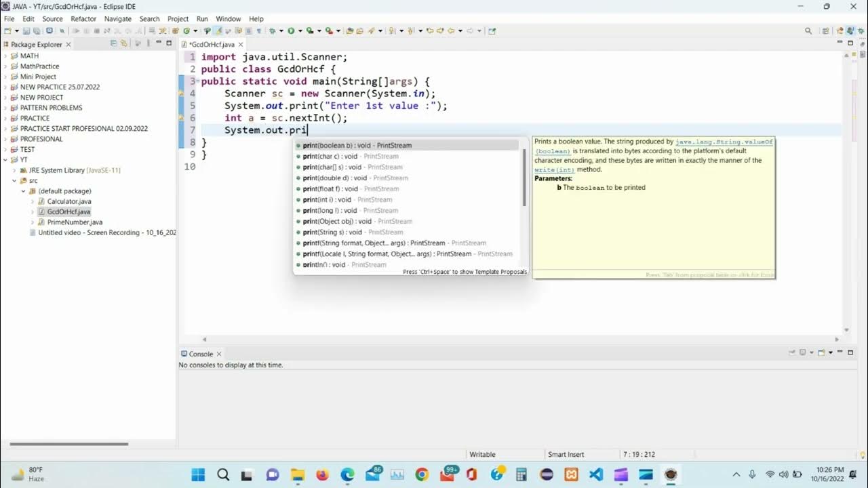Select GcdOrHcf.java in Package Explorer
The height and width of the screenshot is (488, 868).
click(x=68, y=211)
